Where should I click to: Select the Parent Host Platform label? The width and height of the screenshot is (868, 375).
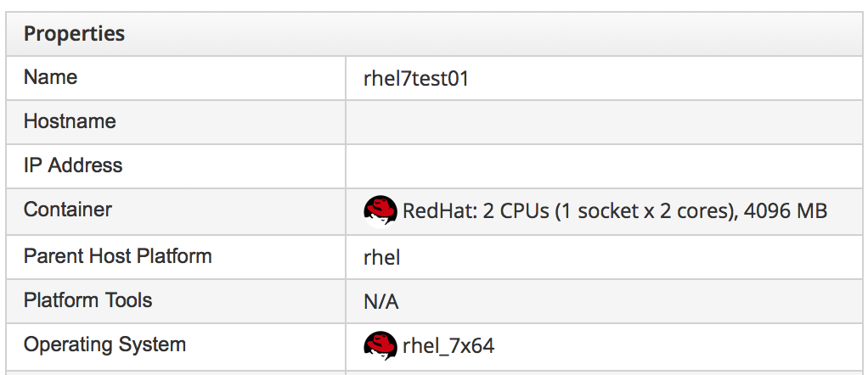118,256
